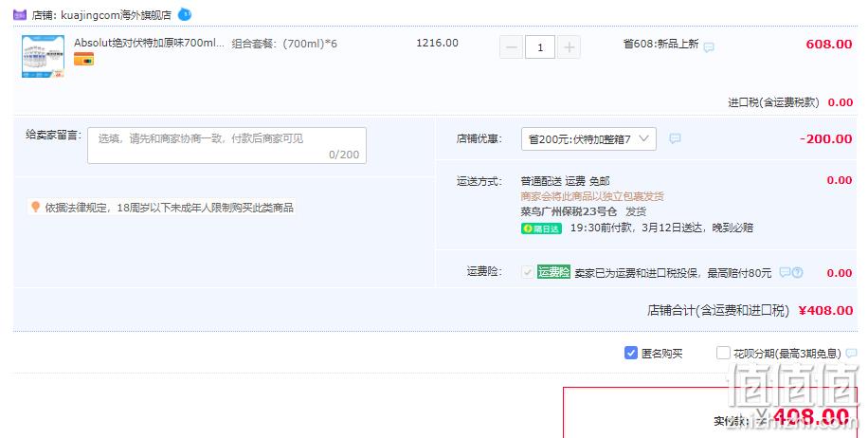Click the 给卖家留言 message text box
Image resolution: width=868 pixels, height=438 pixels.
(227, 146)
